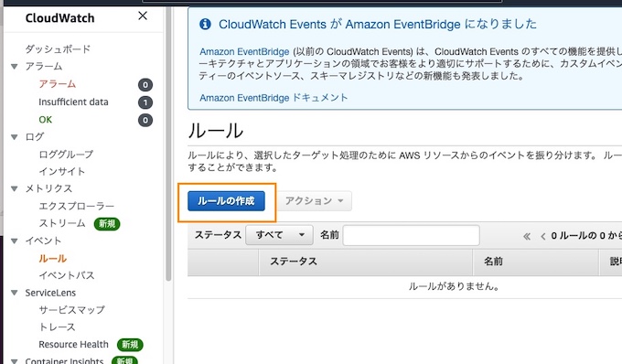622x364 pixels.
Task: Open the Amazon EventBridge ドキュメント link
Action: (273, 98)
